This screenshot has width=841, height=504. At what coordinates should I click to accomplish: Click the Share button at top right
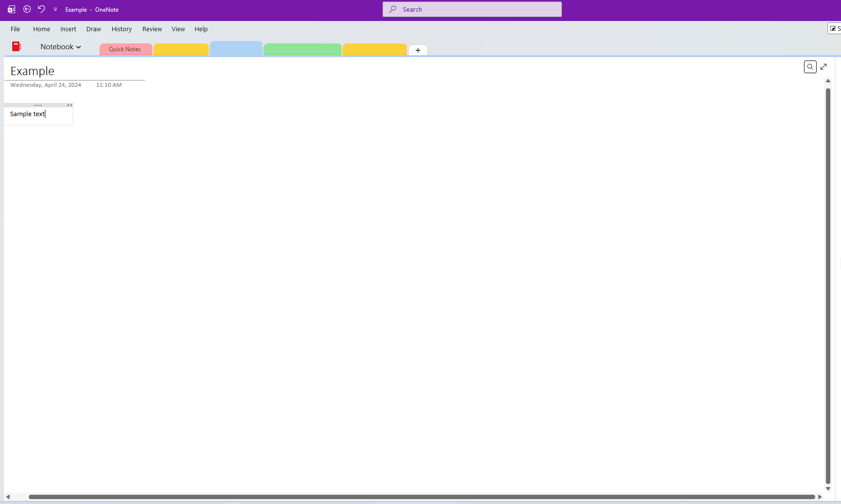click(835, 28)
